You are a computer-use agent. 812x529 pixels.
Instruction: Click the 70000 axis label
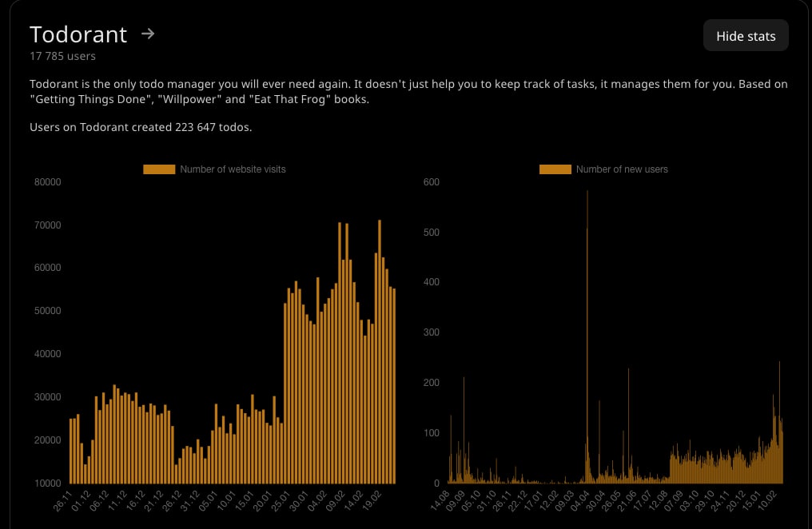48,225
